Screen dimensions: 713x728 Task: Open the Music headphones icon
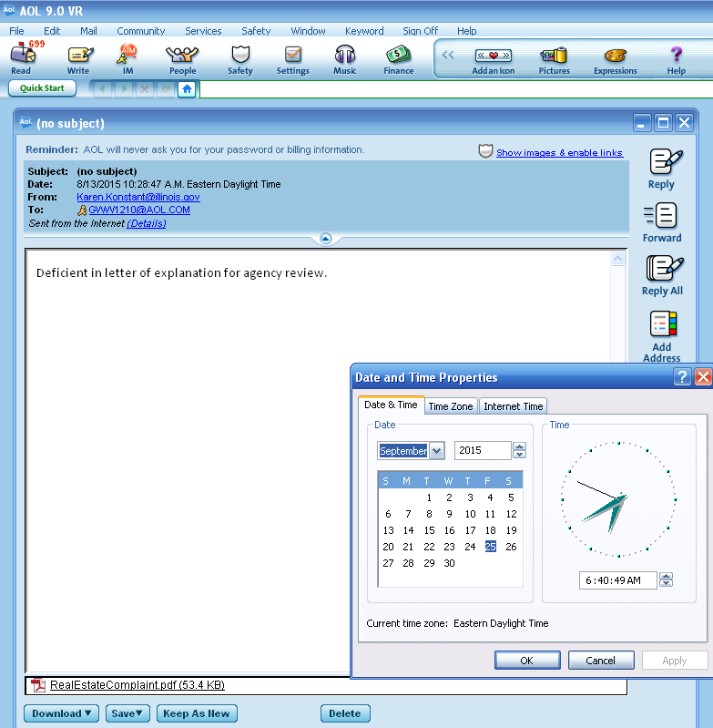(345, 58)
